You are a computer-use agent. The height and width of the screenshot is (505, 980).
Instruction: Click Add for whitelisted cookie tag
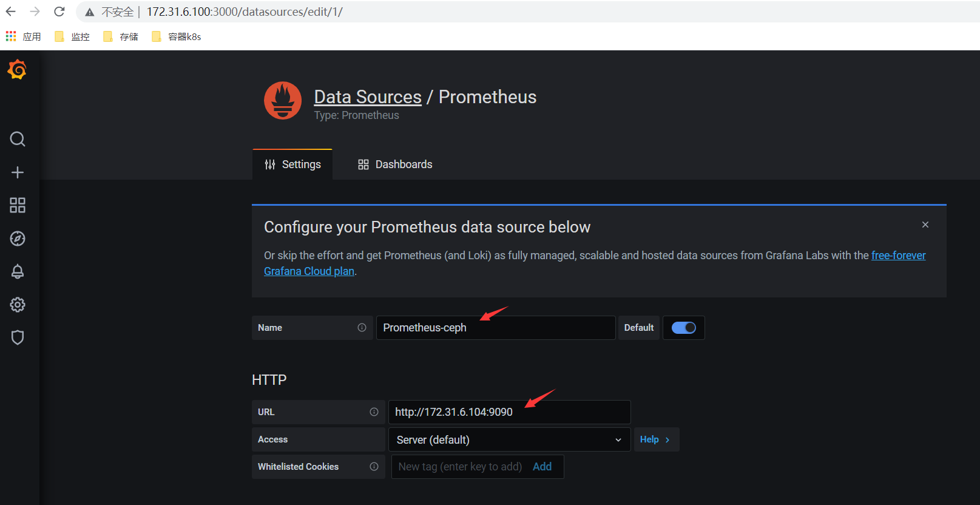[542, 467]
